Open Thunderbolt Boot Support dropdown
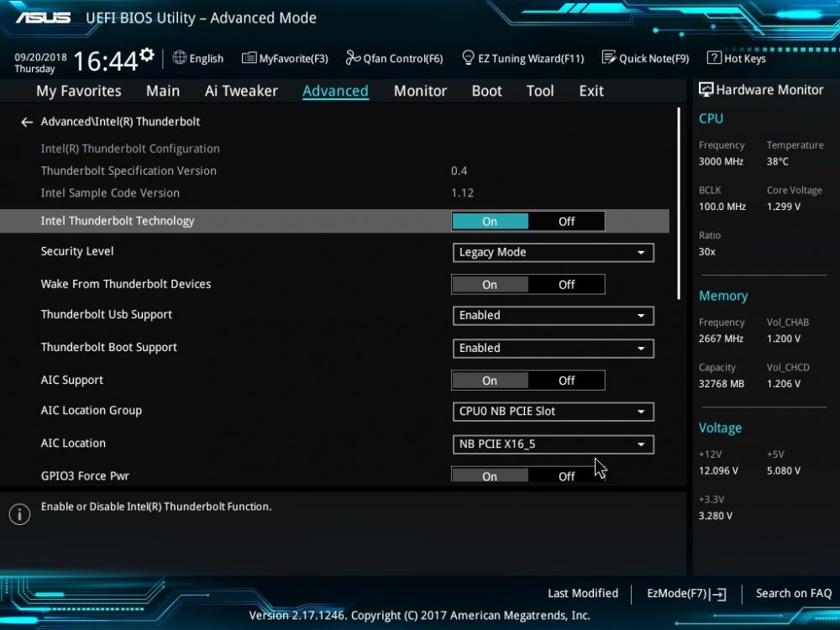The width and height of the screenshot is (840, 630). [x=553, y=349]
